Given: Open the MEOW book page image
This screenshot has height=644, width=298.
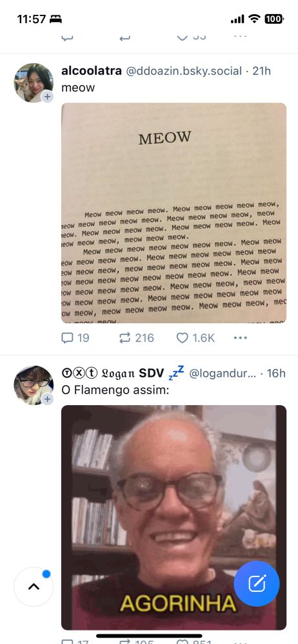Looking at the screenshot, I should pyautogui.click(x=174, y=213).
